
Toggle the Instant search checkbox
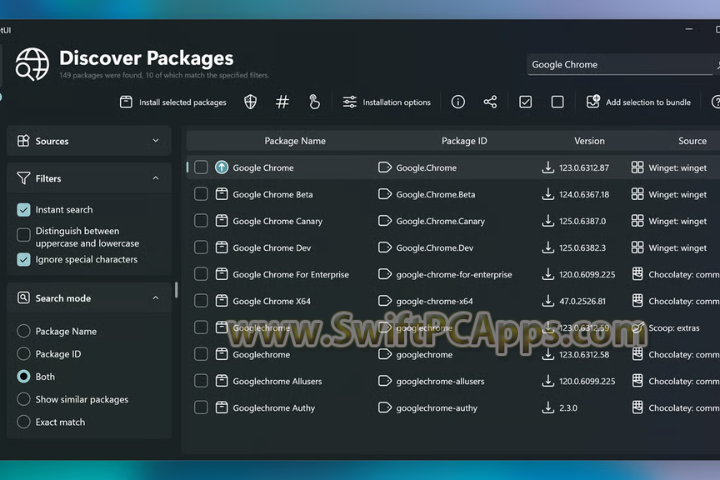(23, 210)
